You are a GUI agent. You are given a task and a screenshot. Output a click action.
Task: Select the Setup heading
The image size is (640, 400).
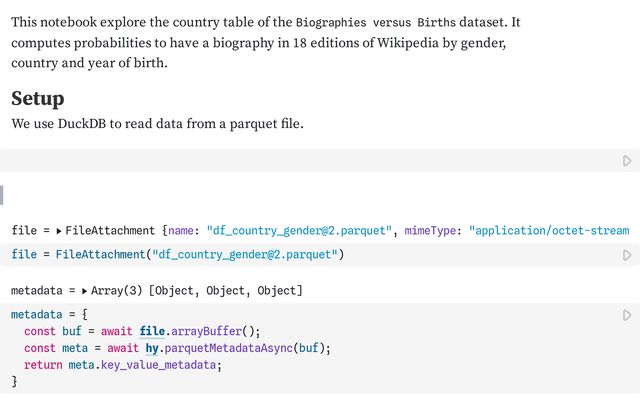(x=38, y=98)
